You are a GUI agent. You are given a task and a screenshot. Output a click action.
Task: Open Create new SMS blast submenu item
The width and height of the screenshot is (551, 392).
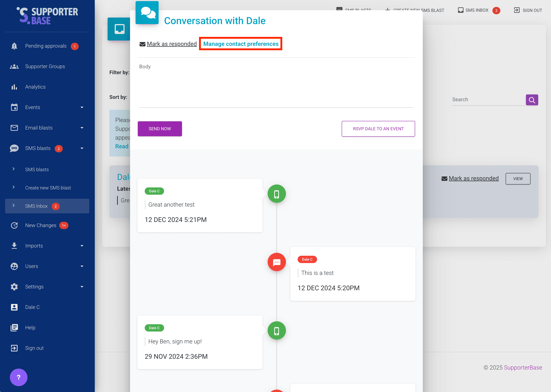click(48, 188)
